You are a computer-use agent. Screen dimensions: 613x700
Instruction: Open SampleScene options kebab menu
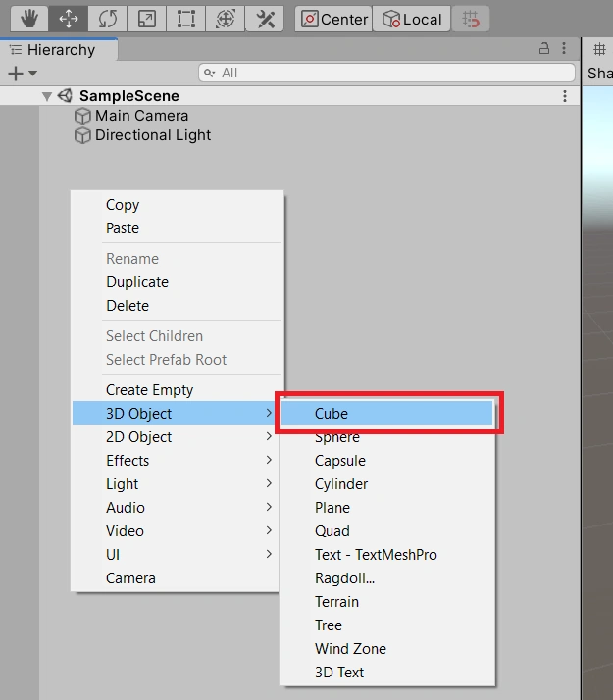pos(565,96)
